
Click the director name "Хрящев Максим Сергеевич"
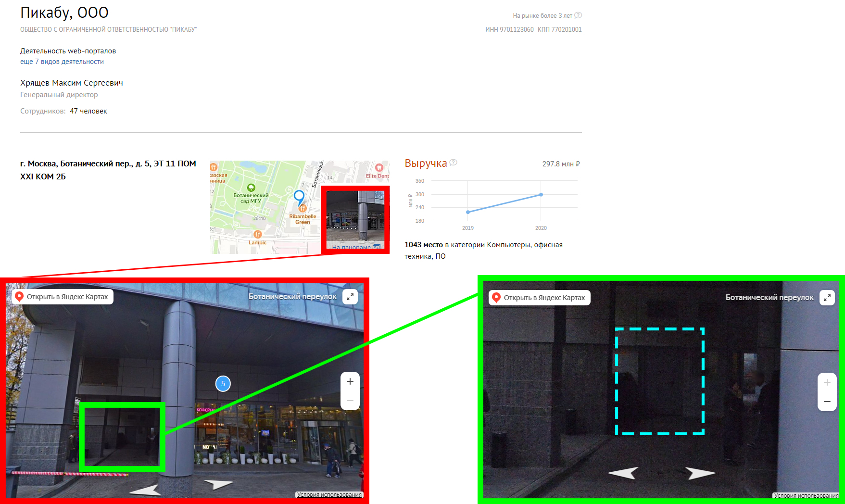point(72,83)
